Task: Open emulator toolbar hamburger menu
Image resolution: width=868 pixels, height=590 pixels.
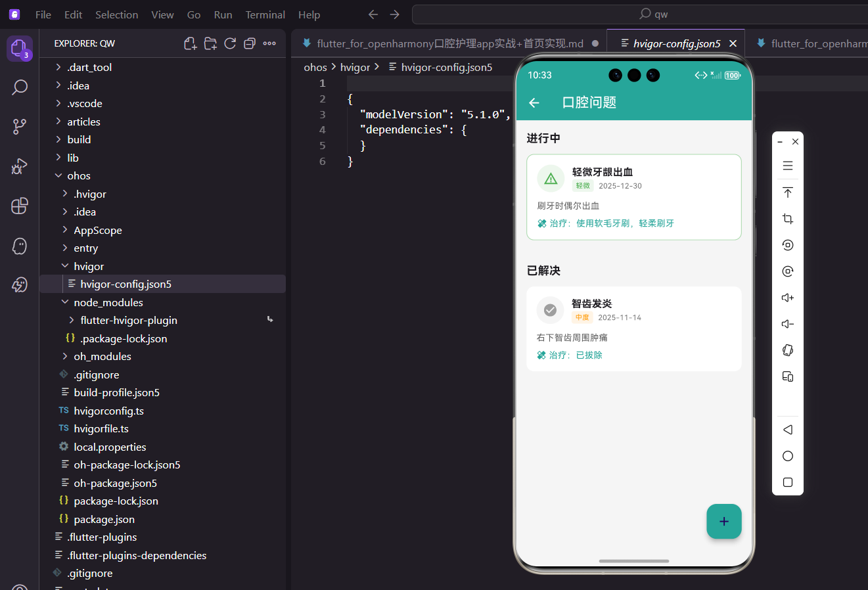Action: pyautogui.click(x=788, y=166)
